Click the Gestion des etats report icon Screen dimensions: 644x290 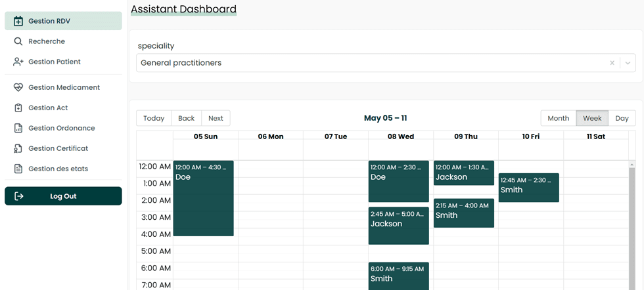point(18,169)
